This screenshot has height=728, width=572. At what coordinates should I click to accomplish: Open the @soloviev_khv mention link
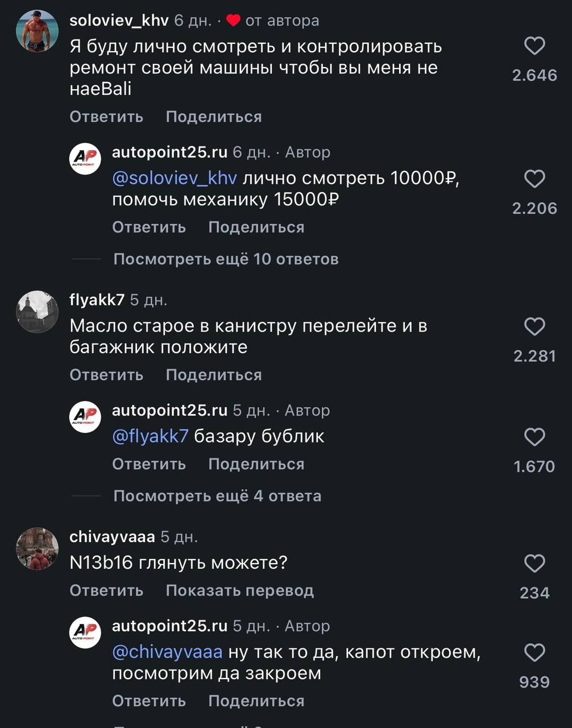coord(175,179)
